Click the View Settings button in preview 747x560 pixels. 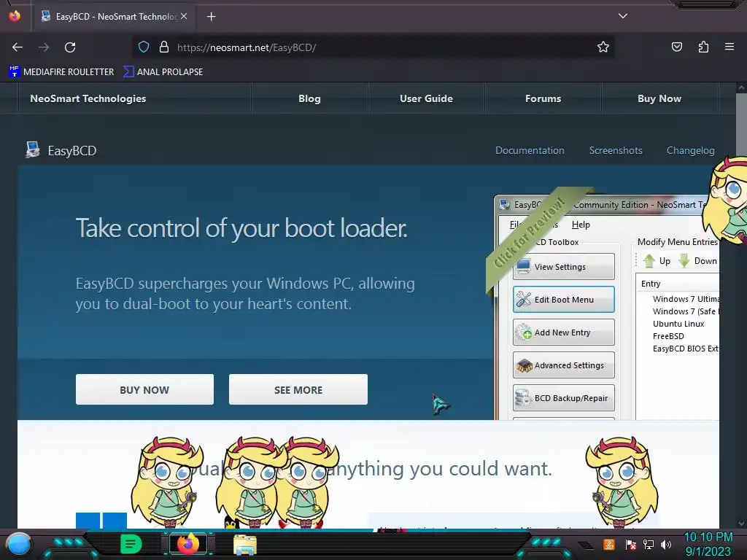[x=564, y=267]
